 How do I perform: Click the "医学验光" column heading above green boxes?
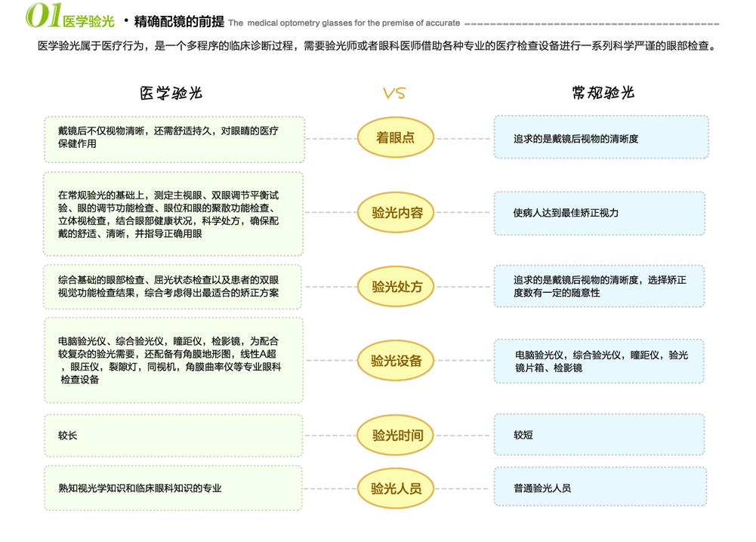click(x=171, y=94)
